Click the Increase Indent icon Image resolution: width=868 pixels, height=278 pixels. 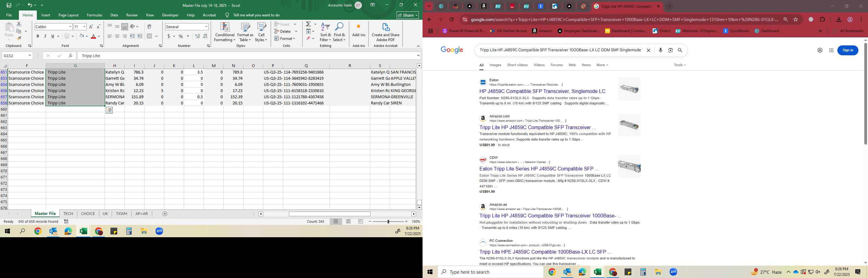[140, 36]
